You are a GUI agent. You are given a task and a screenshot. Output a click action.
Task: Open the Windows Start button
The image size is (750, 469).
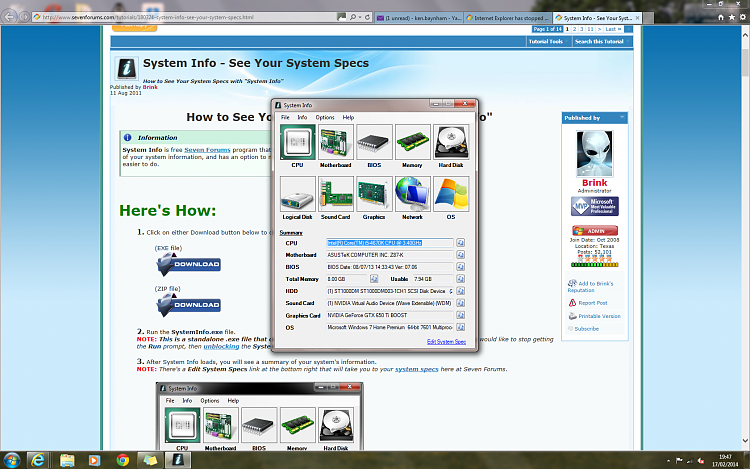coord(11,460)
